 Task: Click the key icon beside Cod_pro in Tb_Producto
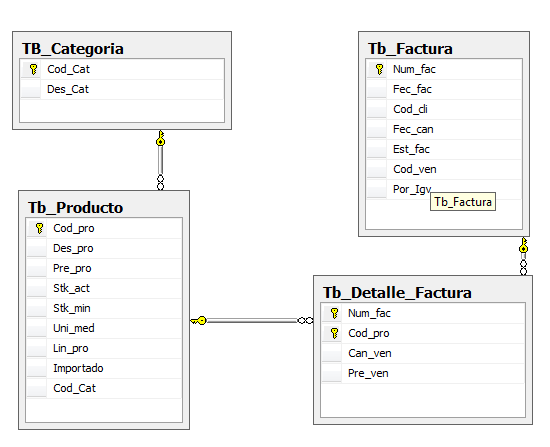pyautogui.click(x=39, y=228)
